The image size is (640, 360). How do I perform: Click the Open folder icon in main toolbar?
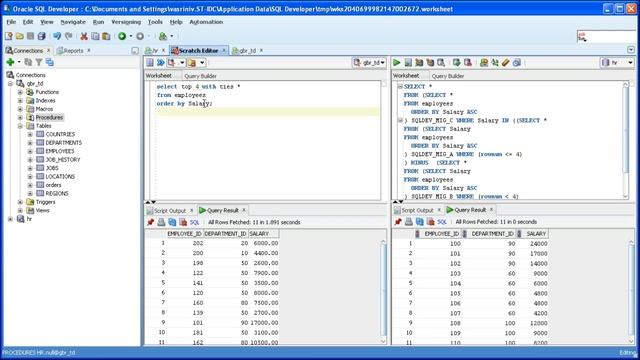pyautogui.click(x=20, y=36)
